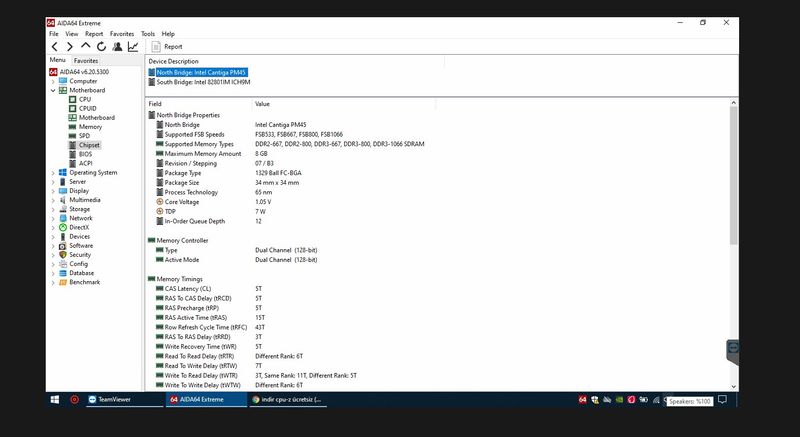The height and width of the screenshot is (437, 800).
Task: Collapse the Motherboard tree node
Action: (x=53, y=90)
